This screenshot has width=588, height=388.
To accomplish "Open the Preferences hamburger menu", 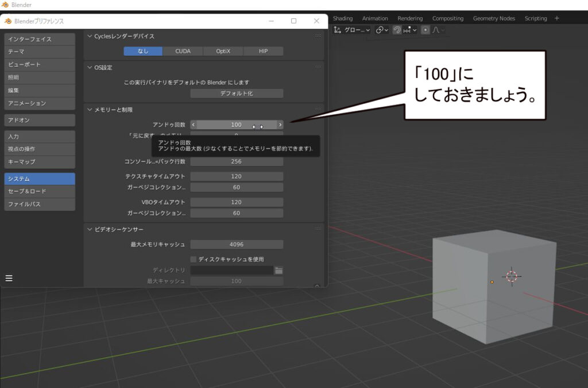I will click(x=9, y=278).
